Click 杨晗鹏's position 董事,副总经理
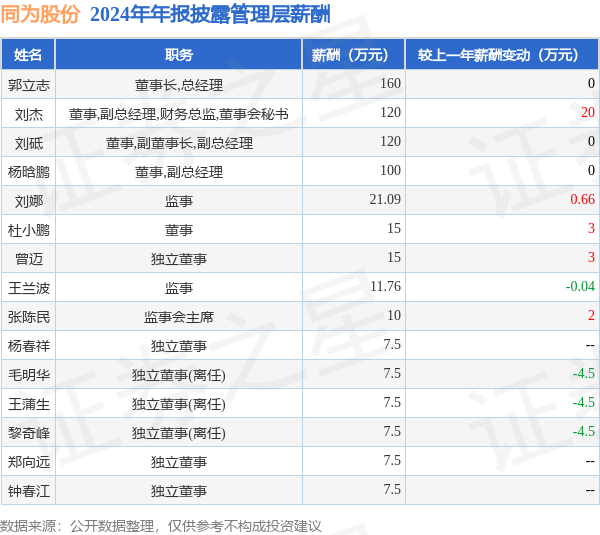600x535 pixels. 179,172
